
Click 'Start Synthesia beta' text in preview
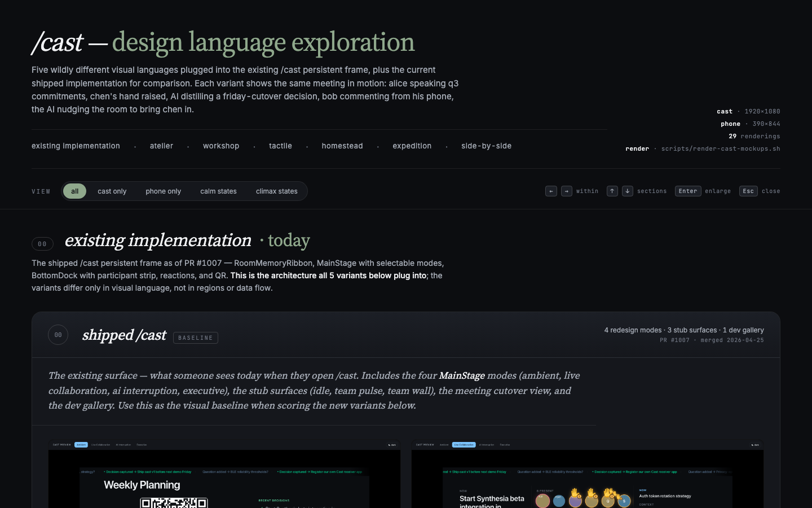point(492,498)
